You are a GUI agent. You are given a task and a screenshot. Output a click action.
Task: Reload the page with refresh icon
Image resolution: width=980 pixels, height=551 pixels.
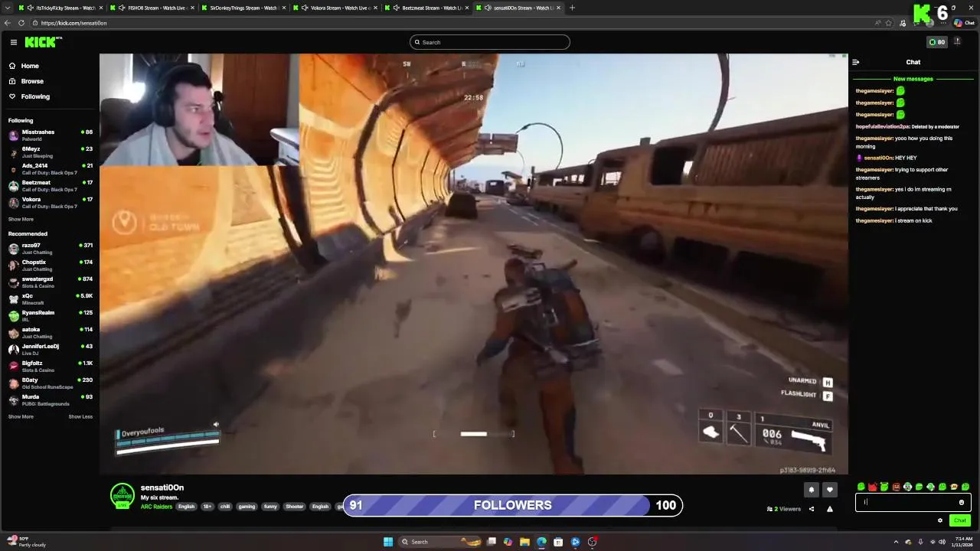click(x=21, y=23)
